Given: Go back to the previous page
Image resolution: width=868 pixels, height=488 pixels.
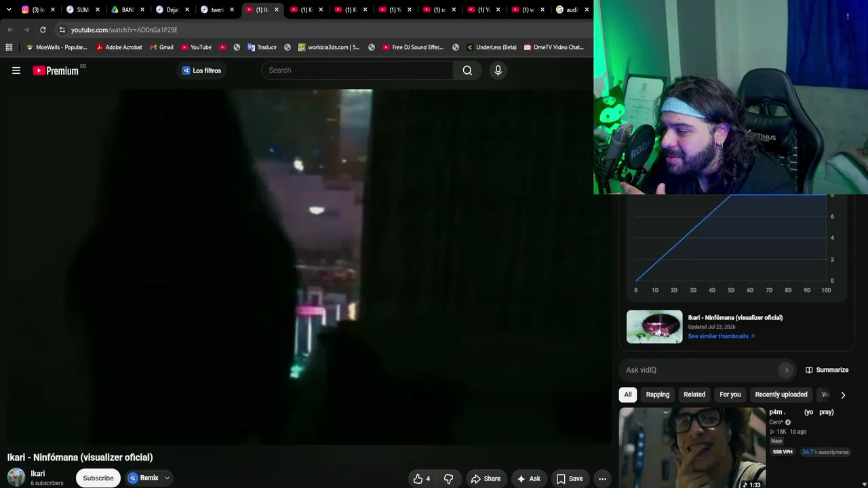Looking at the screenshot, I should tap(10, 30).
